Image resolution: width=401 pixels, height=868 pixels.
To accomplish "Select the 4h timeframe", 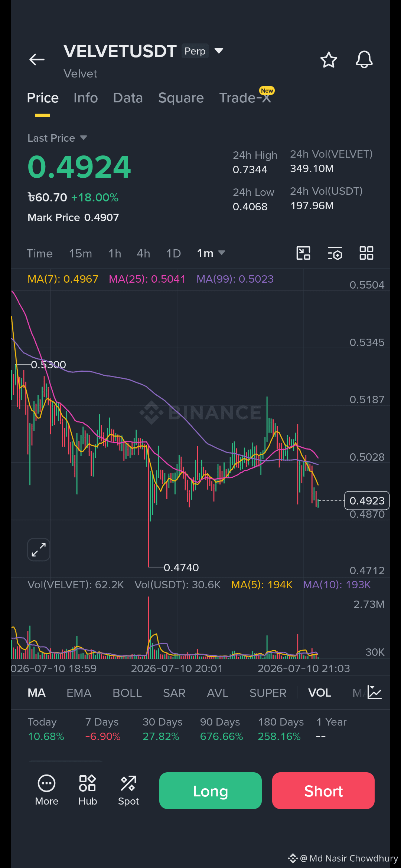I will coord(143,253).
